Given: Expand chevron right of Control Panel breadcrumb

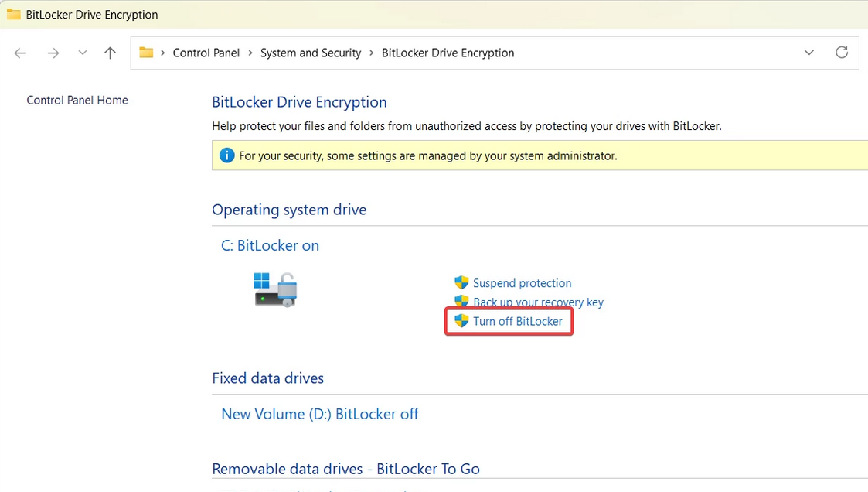Looking at the screenshot, I should coord(250,53).
